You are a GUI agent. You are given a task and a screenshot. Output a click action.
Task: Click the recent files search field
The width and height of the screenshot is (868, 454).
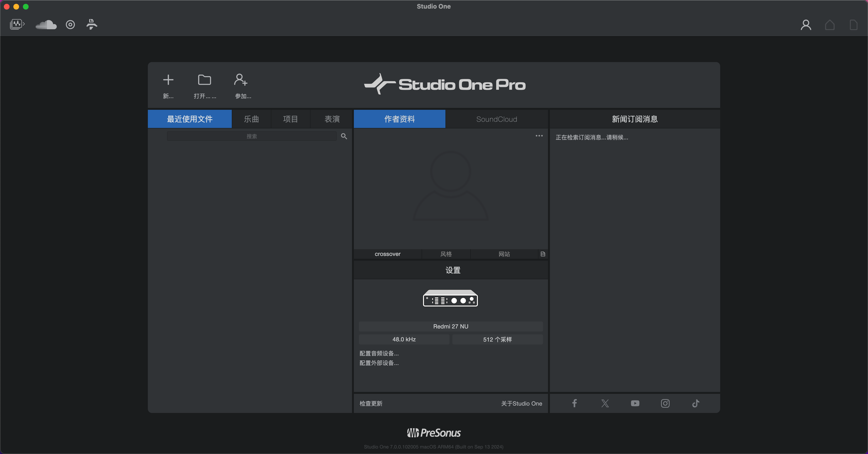251,136
